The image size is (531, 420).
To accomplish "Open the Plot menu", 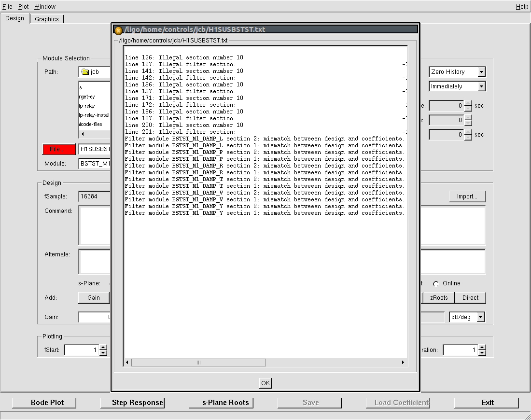I will (23, 6).
